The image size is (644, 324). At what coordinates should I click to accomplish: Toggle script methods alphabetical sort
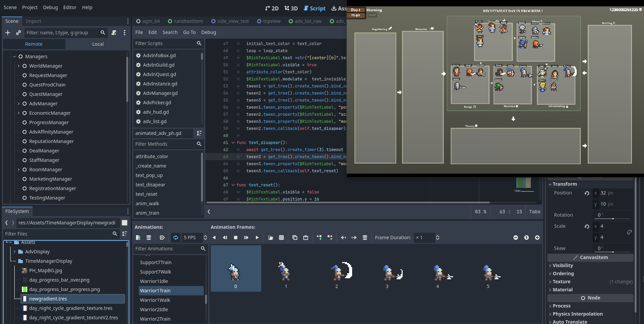coord(199,133)
